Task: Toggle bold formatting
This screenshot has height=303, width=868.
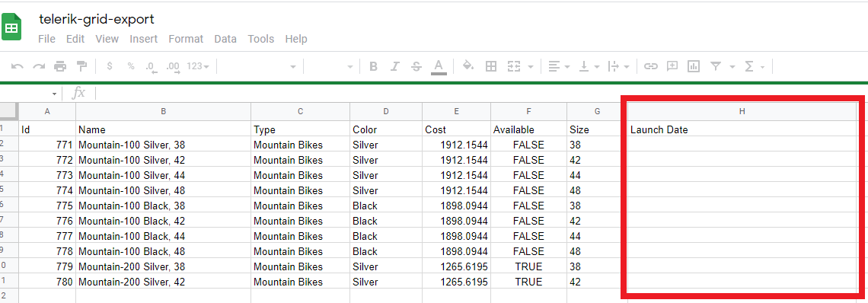Action: [x=373, y=66]
